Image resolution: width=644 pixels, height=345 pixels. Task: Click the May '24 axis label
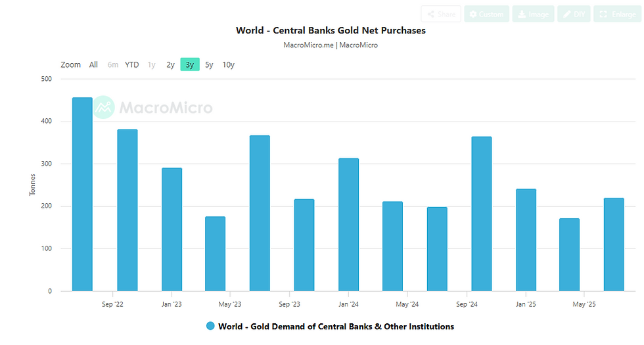407,304
